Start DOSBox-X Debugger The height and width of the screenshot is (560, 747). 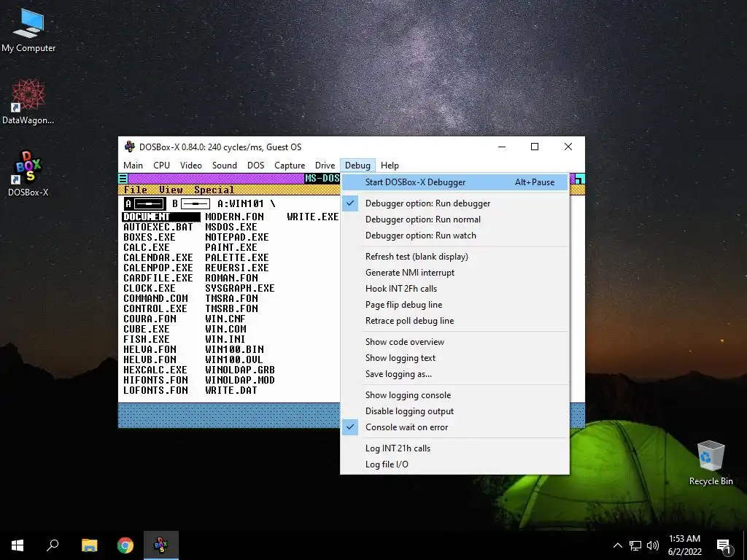[x=454, y=182]
